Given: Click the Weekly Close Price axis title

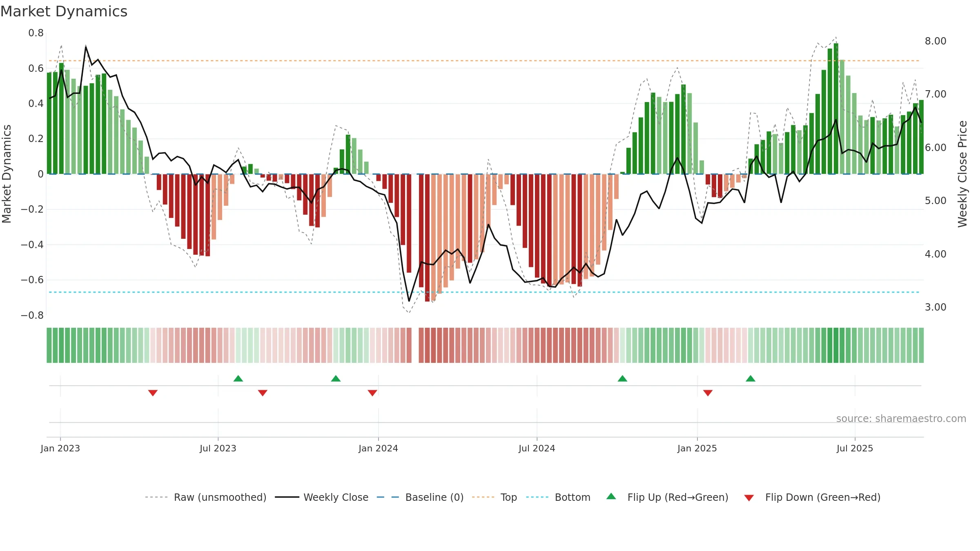Looking at the screenshot, I should click(x=962, y=174).
